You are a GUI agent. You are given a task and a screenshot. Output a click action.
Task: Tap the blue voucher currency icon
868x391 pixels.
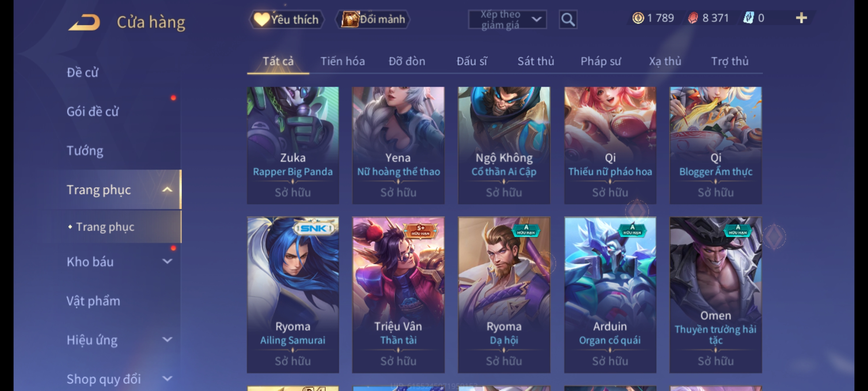748,18
